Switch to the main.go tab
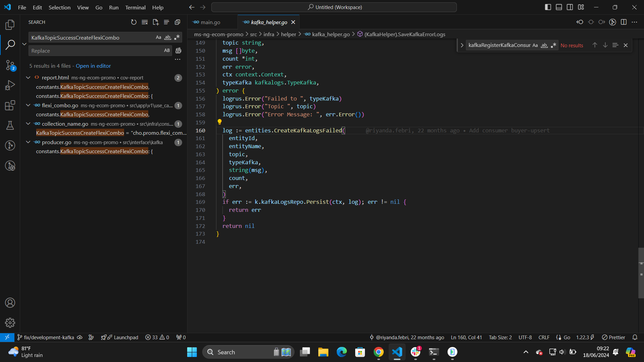Image resolution: width=644 pixels, height=362 pixels. click(210, 22)
